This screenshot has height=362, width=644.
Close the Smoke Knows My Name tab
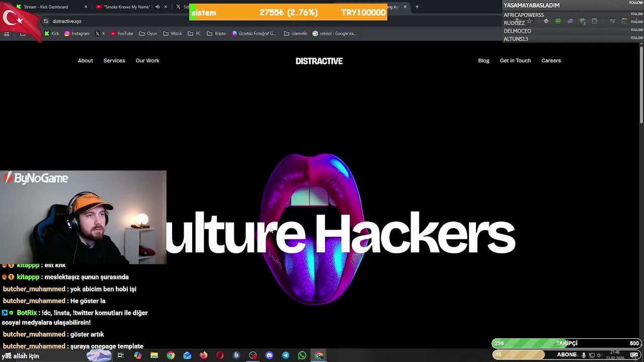point(166,7)
